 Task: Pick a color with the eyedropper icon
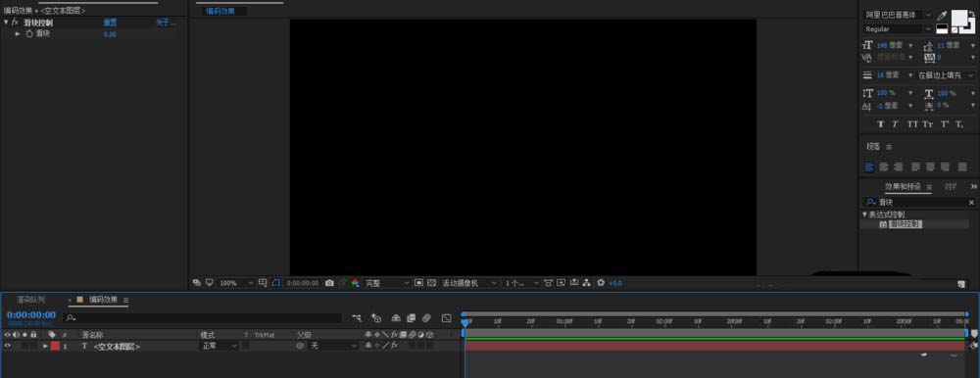942,15
